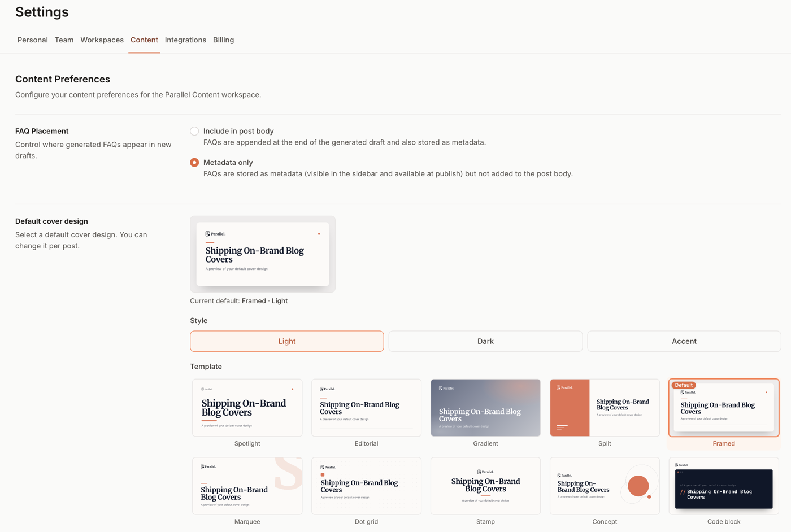Image resolution: width=791 pixels, height=532 pixels.
Task: Click the Code block caption text
Action: [724, 522]
